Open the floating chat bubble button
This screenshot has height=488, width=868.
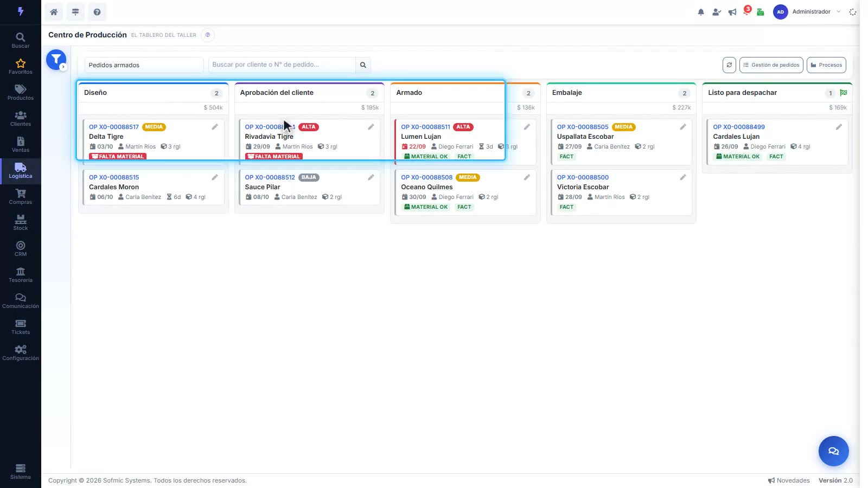833,451
